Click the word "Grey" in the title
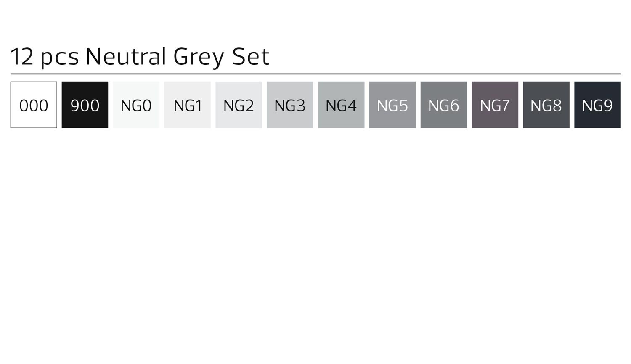This screenshot has height=364, width=631. click(x=199, y=58)
